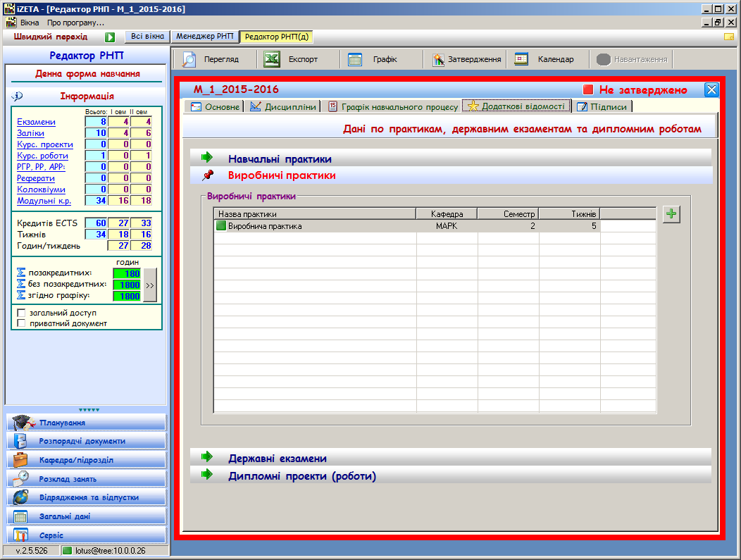Image resolution: width=741 pixels, height=560 pixels.
Task: Open Розпорядчі документи sidebar section
Action: point(87,441)
